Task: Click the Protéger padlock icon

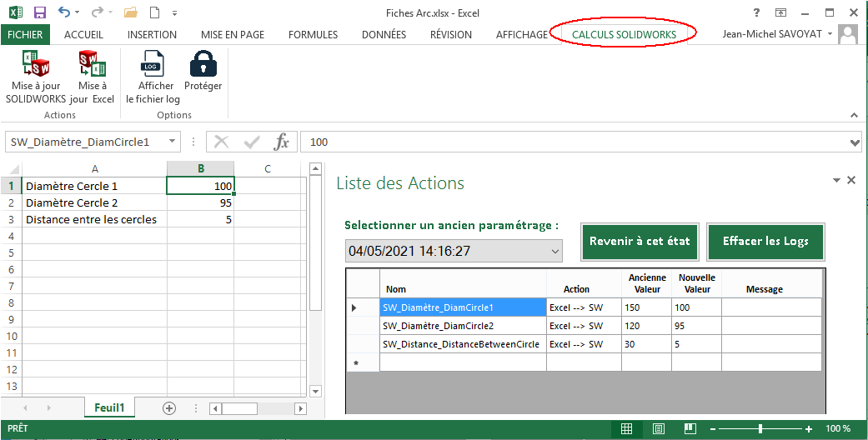Action: [x=203, y=64]
